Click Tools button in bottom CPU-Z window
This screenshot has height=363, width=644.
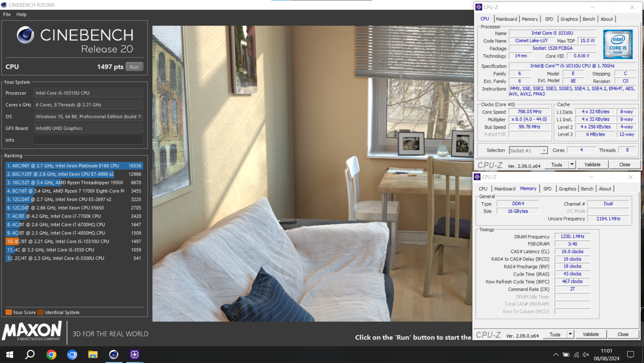pyautogui.click(x=555, y=334)
